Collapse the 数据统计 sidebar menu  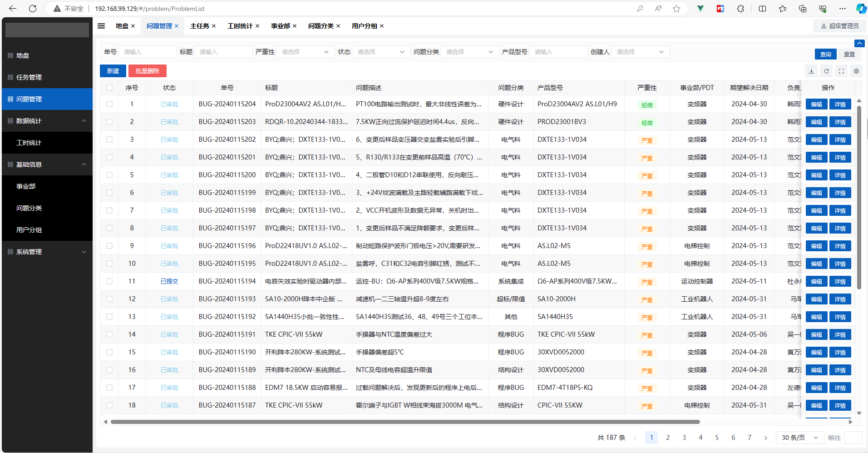click(47, 121)
